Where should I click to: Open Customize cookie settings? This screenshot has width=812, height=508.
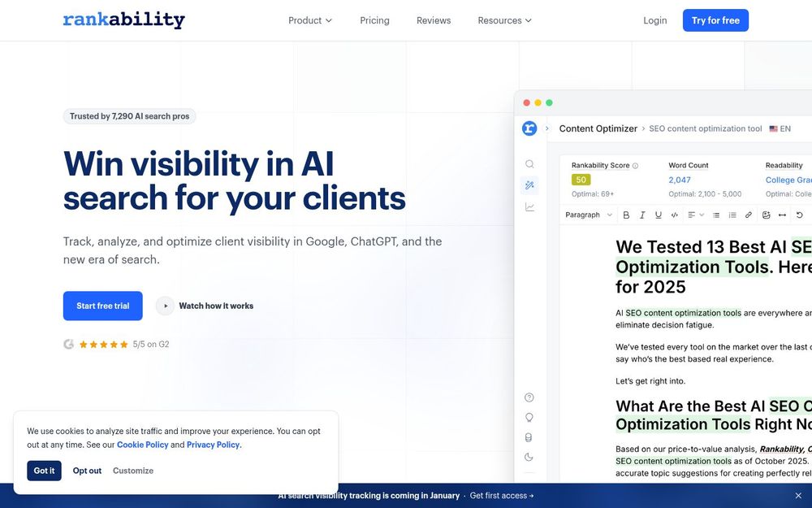(133, 471)
